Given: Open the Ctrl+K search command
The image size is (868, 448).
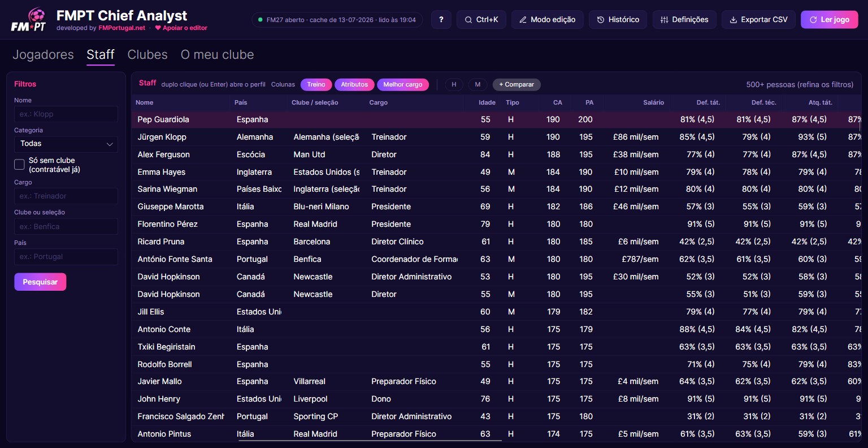Looking at the screenshot, I should point(481,19).
